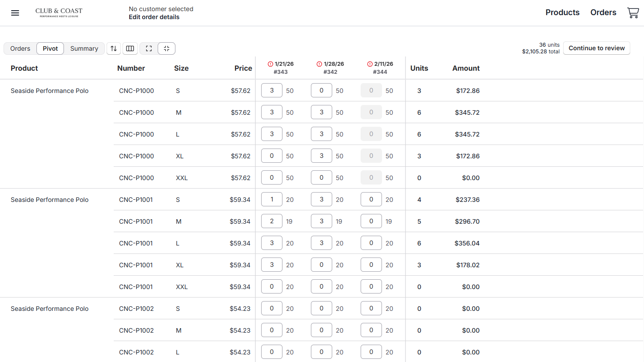This screenshot has height=362, width=644.
Task: Click warning icon beside 1/21/26 date
Action: (270, 64)
